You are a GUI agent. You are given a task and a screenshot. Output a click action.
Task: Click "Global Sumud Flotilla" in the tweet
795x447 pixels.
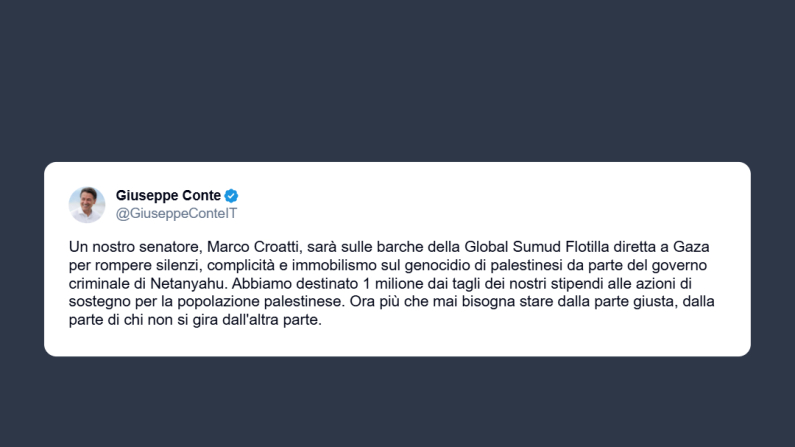point(511,246)
